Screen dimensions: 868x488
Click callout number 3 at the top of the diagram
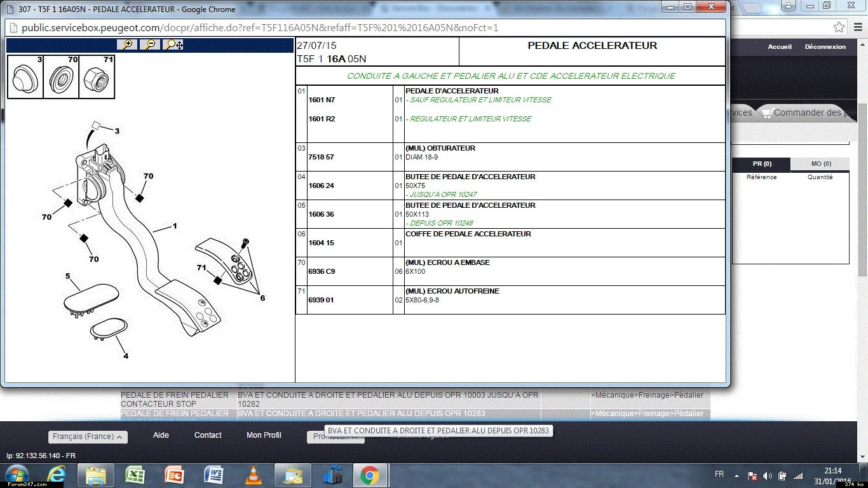click(117, 131)
